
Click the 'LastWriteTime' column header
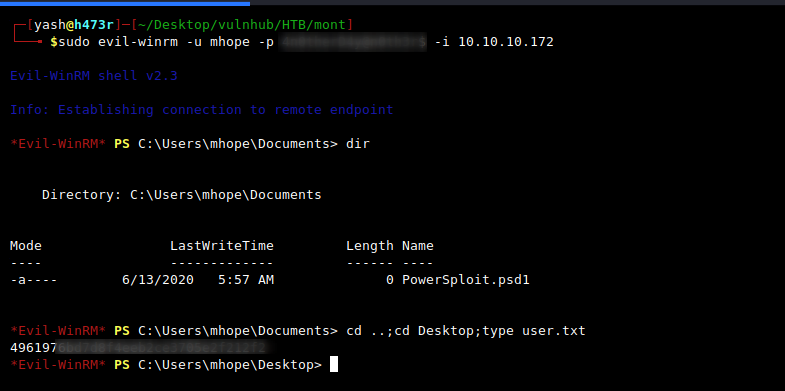tap(222, 246)
